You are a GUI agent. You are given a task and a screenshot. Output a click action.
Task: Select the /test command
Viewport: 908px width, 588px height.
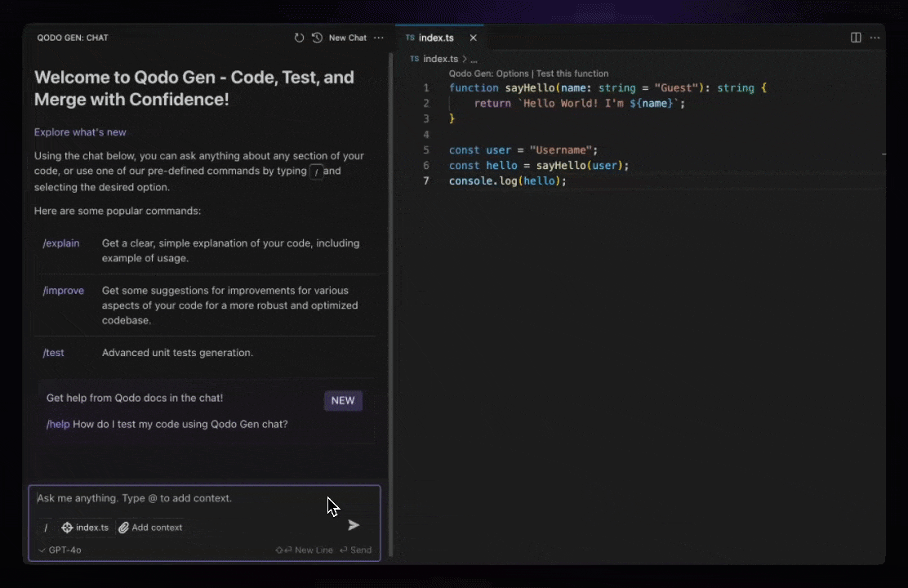tap(53, 353)
